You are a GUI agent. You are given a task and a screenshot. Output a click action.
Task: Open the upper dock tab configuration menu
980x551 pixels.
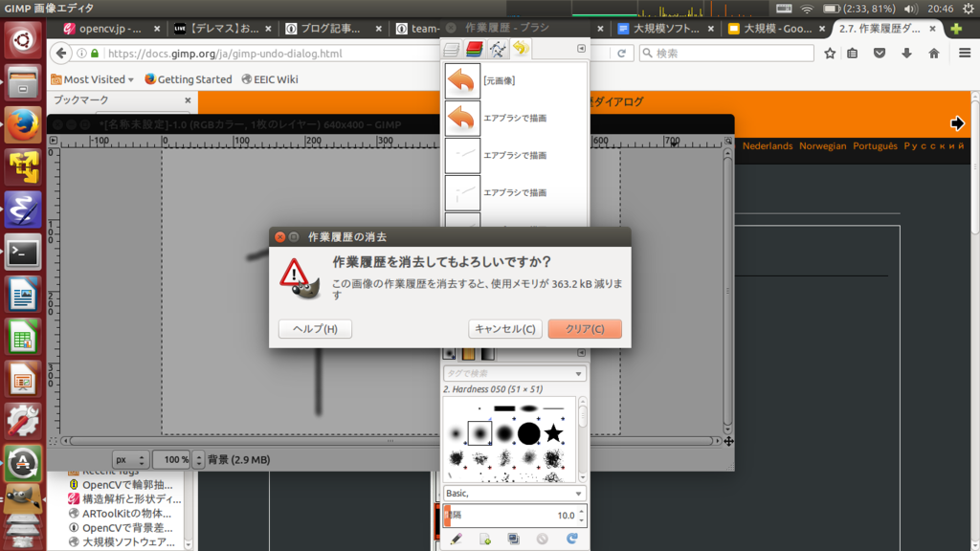581,48
